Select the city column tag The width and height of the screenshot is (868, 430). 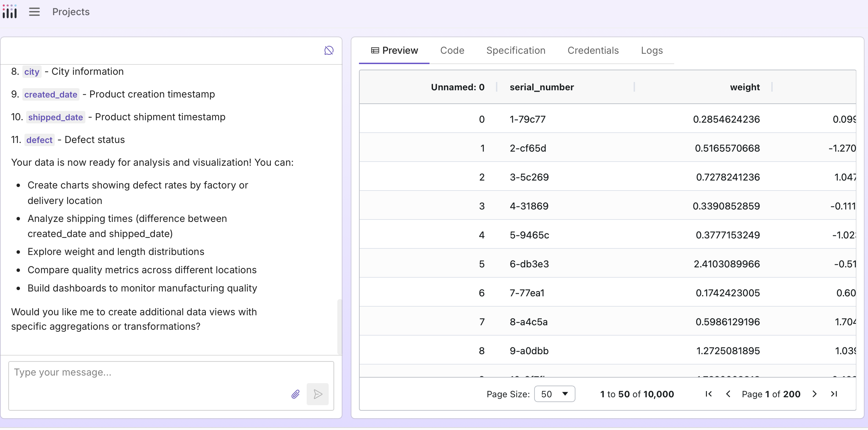click(x=32, y=72)
